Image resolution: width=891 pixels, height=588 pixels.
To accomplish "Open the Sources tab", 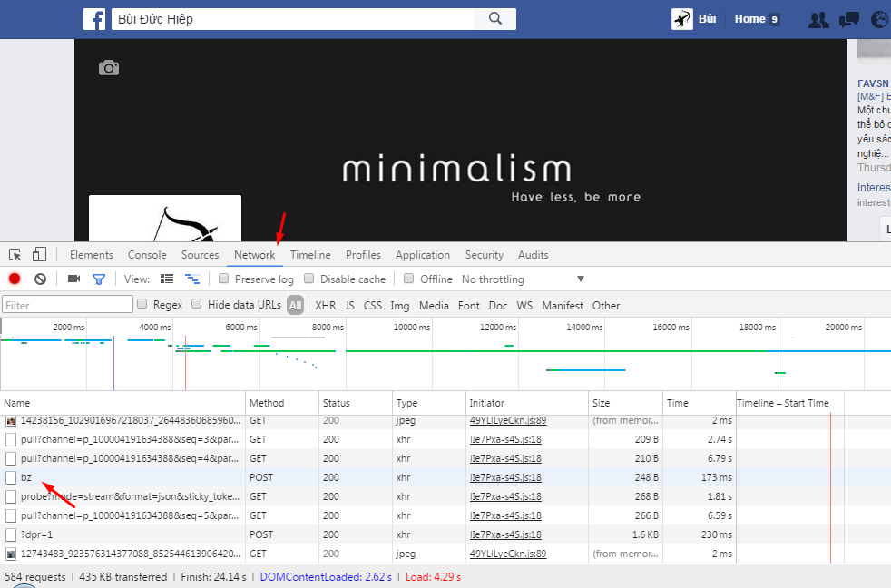I will (x=200, y=255).
